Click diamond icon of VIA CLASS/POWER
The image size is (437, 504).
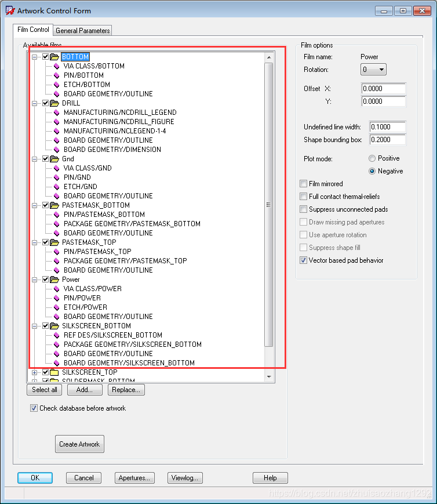pyautogui.click(x=57, y=289)
